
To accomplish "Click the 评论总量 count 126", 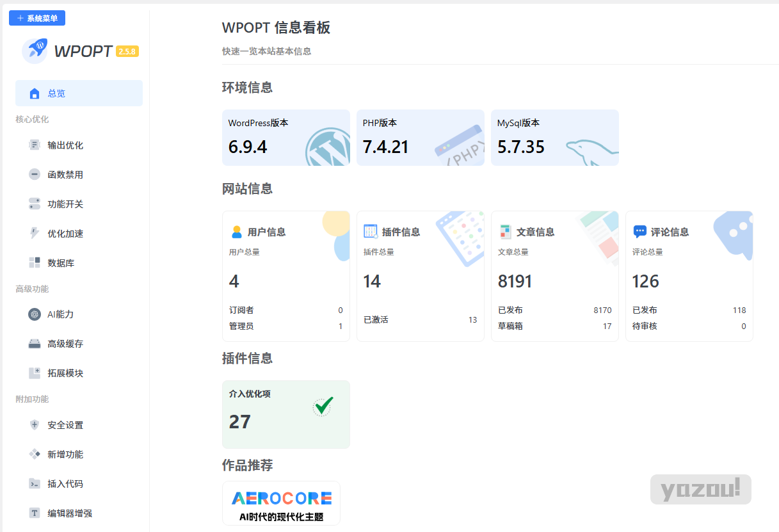I will [x=646, y=282].
